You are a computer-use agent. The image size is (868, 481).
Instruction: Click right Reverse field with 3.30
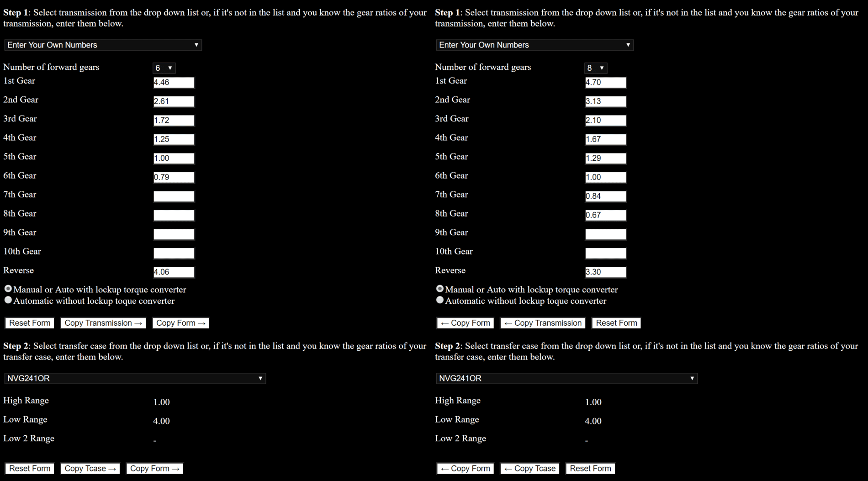pos(605,272)
